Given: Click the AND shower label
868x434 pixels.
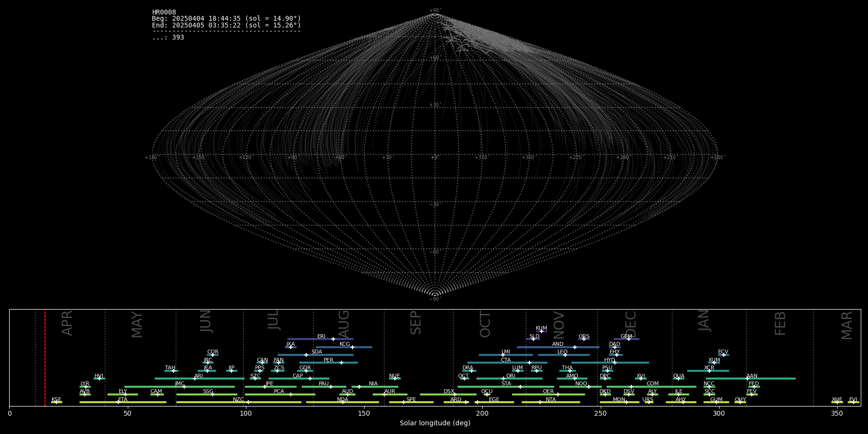Looking at the screenshot, I should [x=558, y=344].
